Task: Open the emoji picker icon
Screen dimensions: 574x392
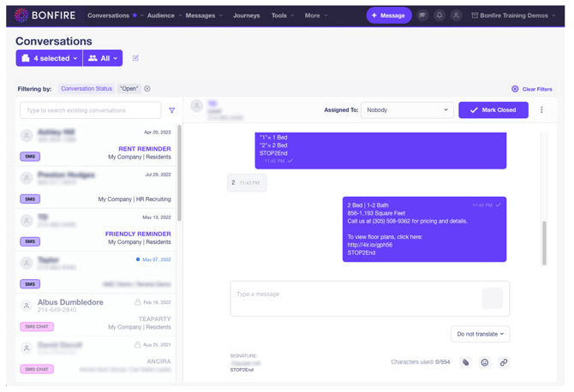Action: pos(484,363)
